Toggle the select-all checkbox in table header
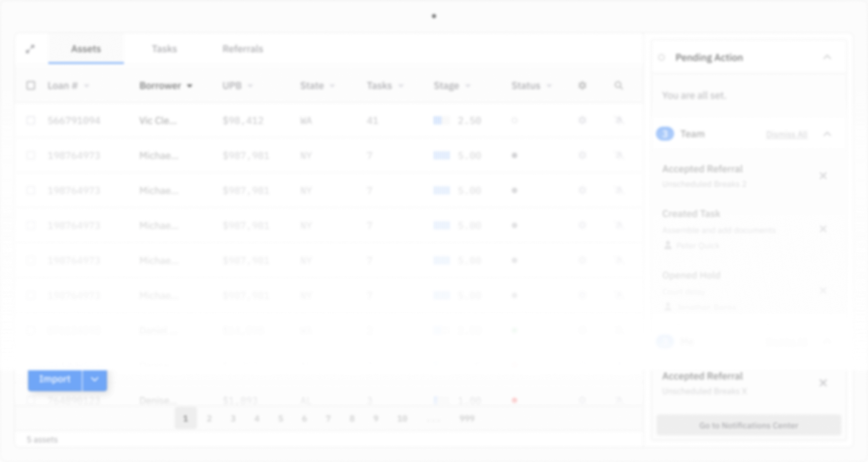Screen dimensions: 868x462 [31, 85]
